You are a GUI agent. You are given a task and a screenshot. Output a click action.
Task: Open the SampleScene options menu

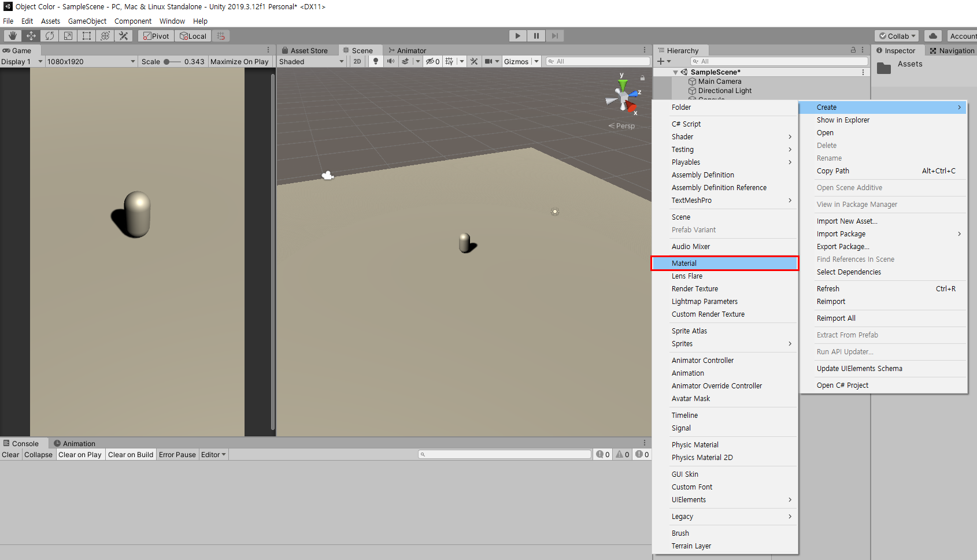click(x=863, y=72)
